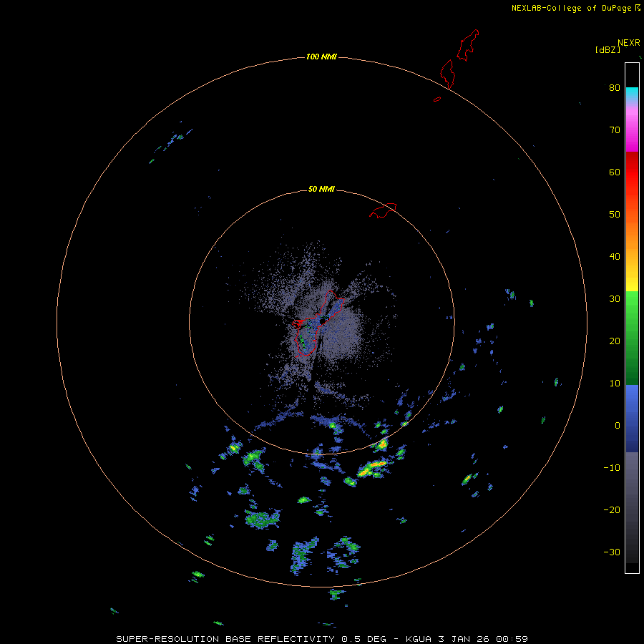This screenshot has width=644, height=644.
Task: Click the 60 value on the dBZ scale
Action: click(615, 172)
